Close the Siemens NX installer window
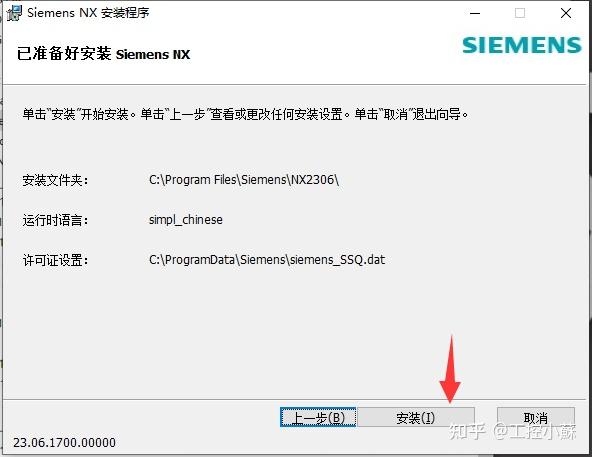This screenshot has height=457, width=592. [566, 13]
